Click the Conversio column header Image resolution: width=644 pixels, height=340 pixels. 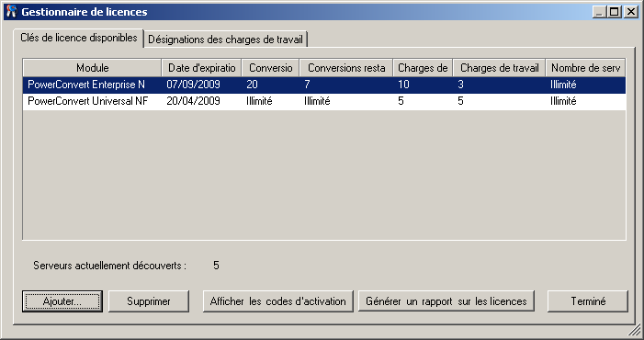271,68
